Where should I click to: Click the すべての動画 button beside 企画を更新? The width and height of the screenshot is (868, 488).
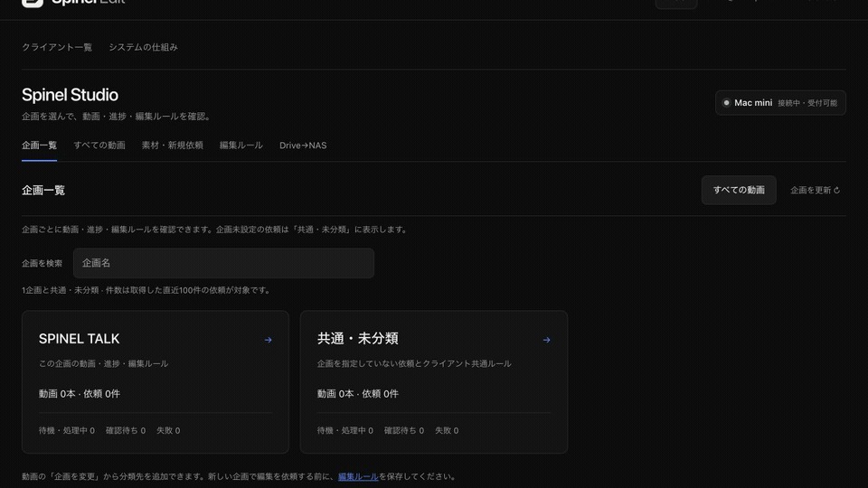coord(739,190)
